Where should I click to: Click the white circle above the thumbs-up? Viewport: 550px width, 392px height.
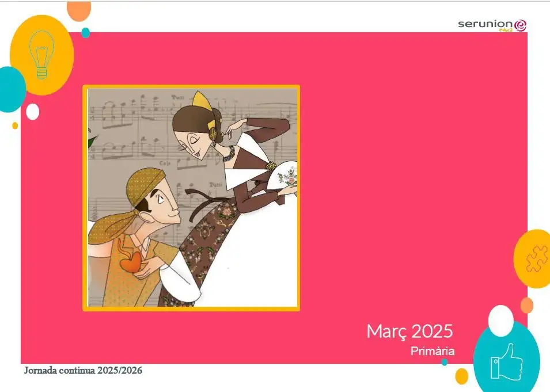point(500,321)
